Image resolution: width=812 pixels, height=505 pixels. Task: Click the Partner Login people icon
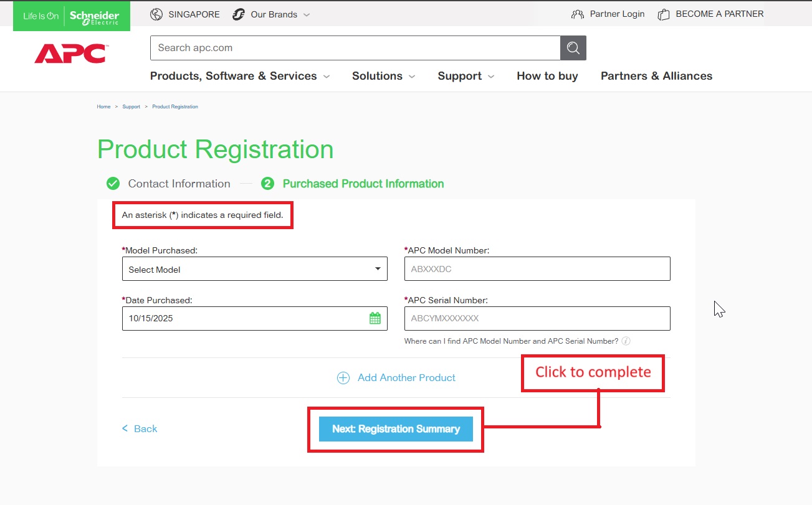click(x=578, y=14)
